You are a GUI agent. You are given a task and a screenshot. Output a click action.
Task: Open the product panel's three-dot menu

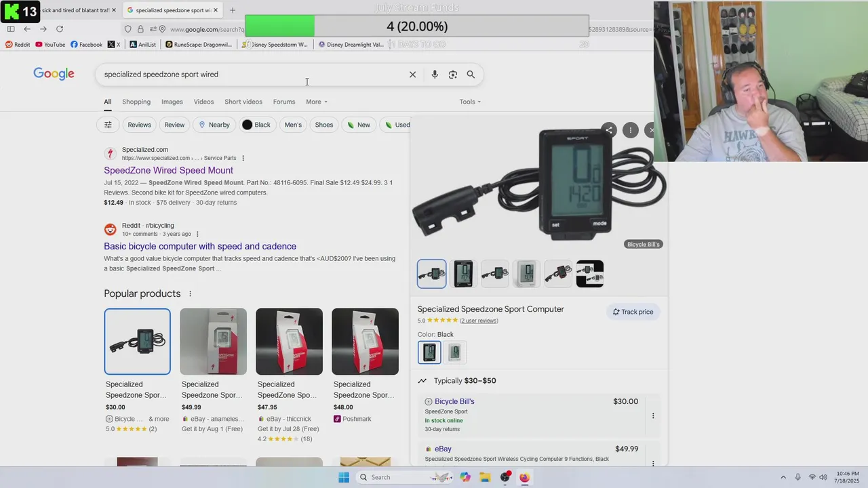click(631, 130)
